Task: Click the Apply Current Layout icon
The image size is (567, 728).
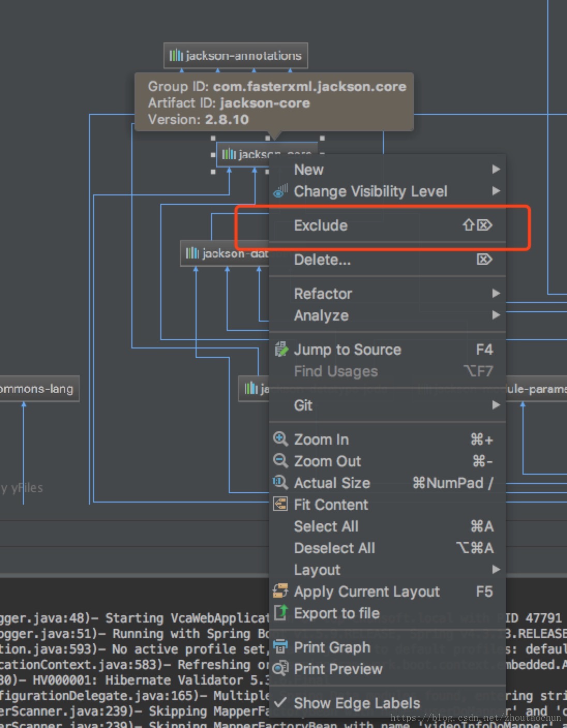Action: [x=280, y=591]
